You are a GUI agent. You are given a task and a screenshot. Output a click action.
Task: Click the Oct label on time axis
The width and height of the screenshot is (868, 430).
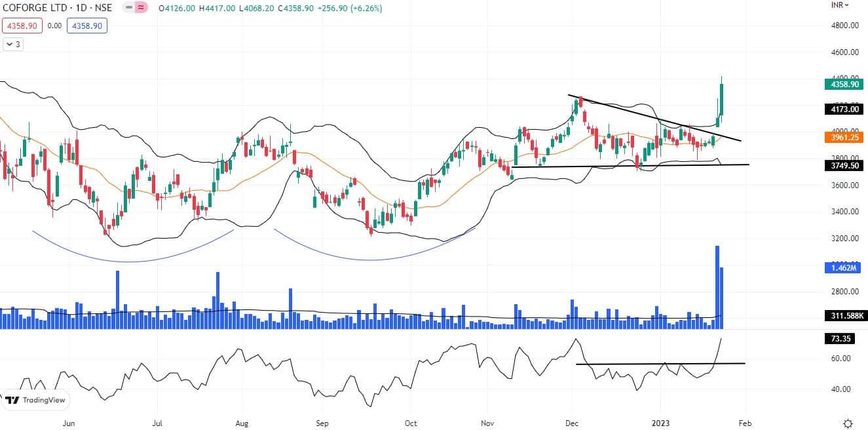point(411,423)
